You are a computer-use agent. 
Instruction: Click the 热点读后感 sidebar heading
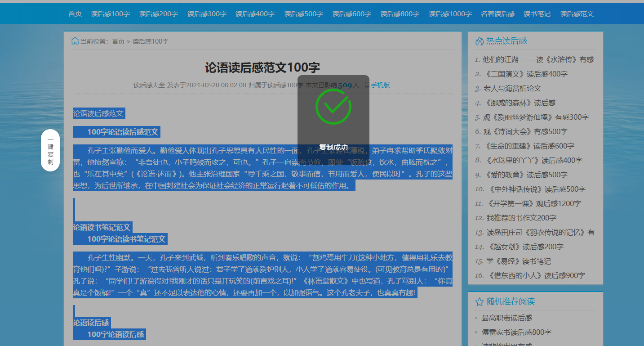point(506,41)
